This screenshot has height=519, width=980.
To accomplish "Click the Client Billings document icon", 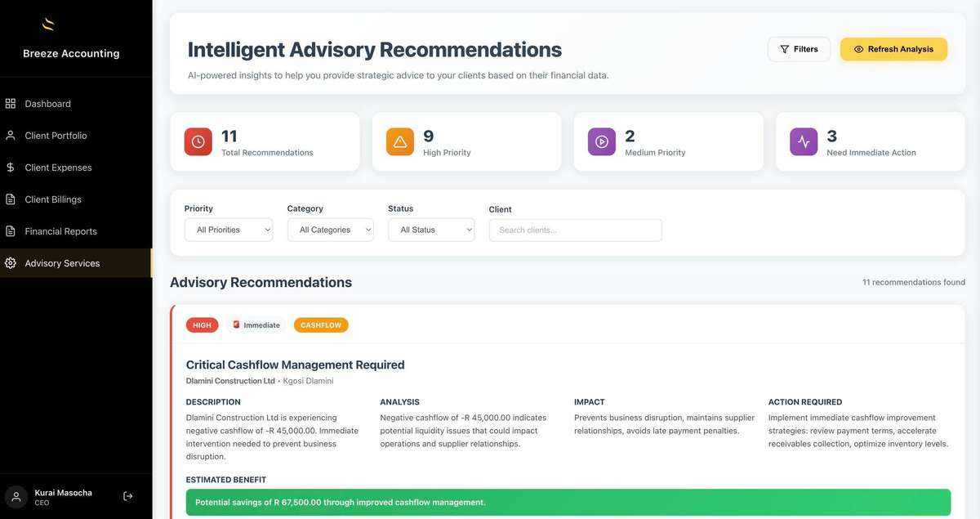I will tap(11, 199).
